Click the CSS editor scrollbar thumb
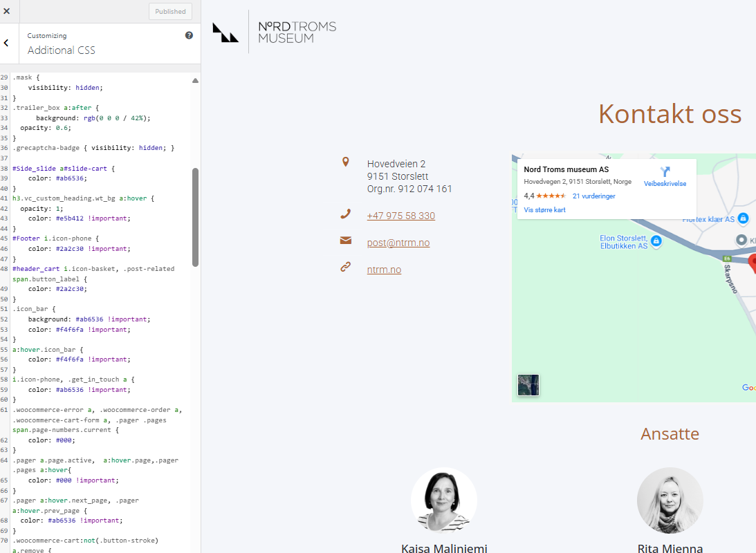 coord(195,218)
